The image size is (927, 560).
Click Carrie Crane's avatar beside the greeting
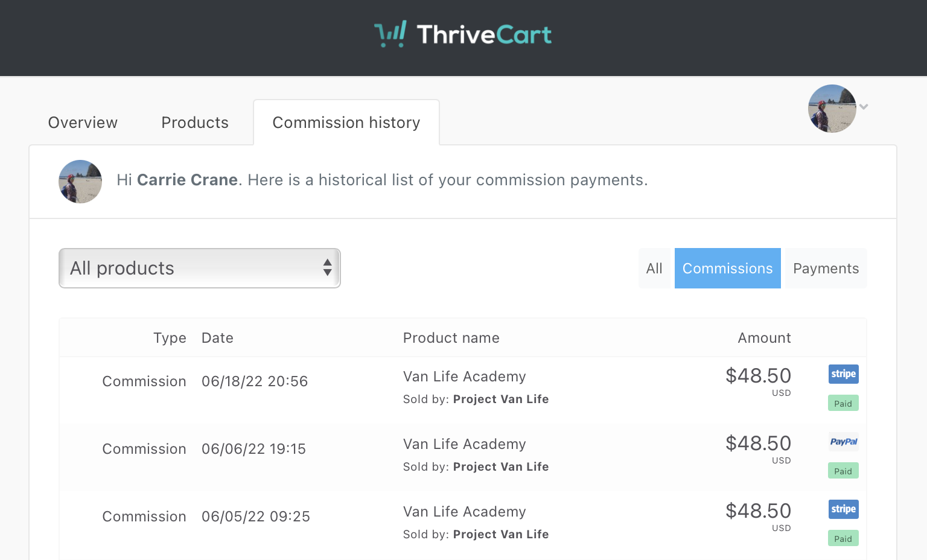pos(80,182)
